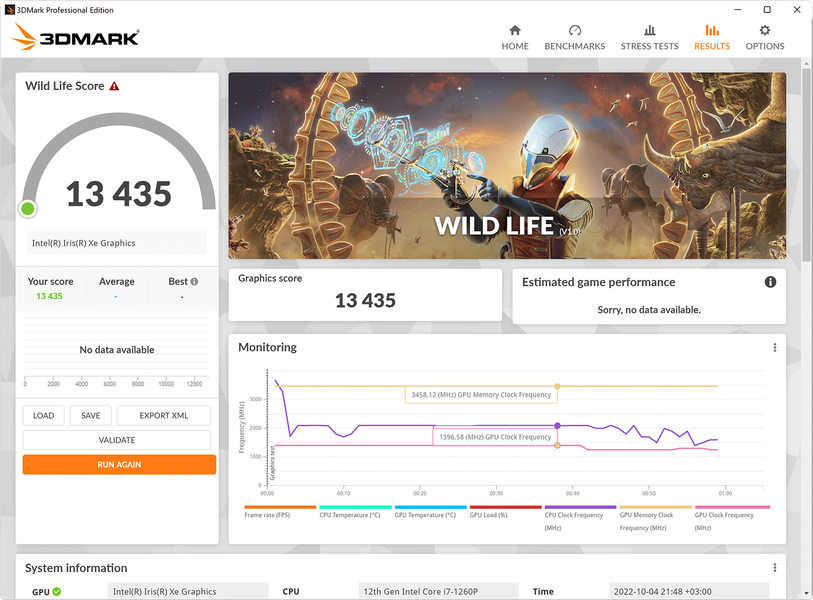The image size is (813, 600).
Task: Click the 3458.12 MHz GPU Memory Clock tooltip
Action: pyautogui.click(x=481, y=395)
